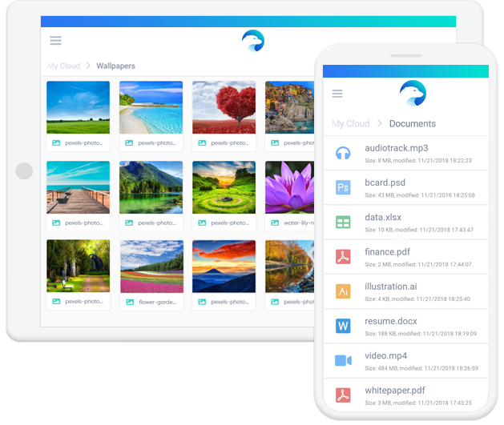
Task: Open the forest park bench thumbnail
Action: click(x=78, y=266)
